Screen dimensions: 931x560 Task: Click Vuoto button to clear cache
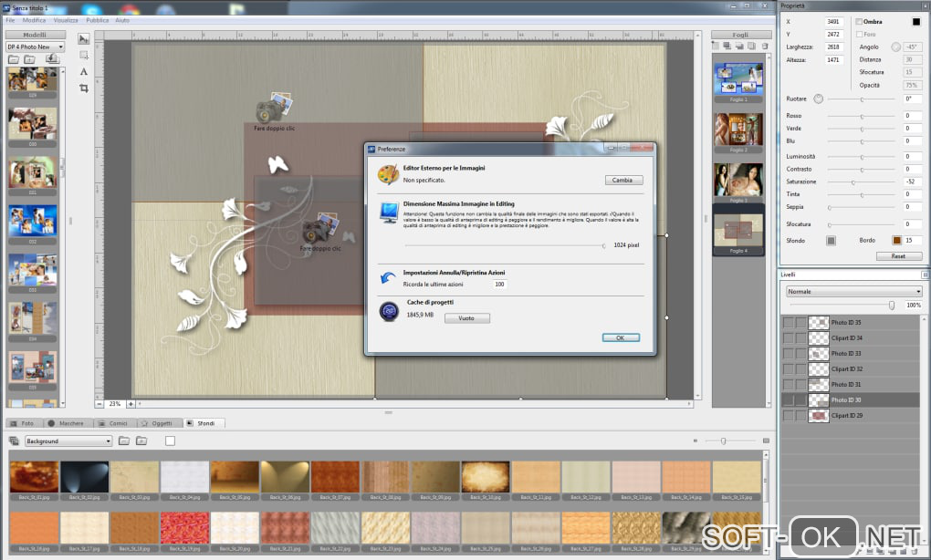(466, 318)
